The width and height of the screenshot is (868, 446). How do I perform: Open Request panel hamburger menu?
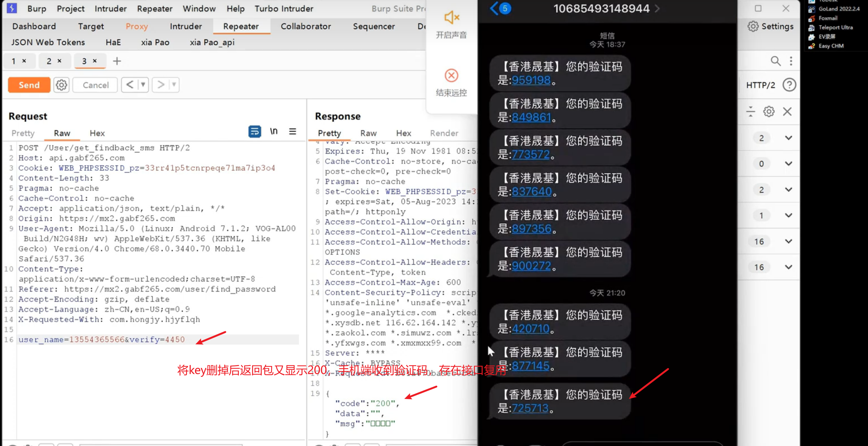click(x=293, y=132)
